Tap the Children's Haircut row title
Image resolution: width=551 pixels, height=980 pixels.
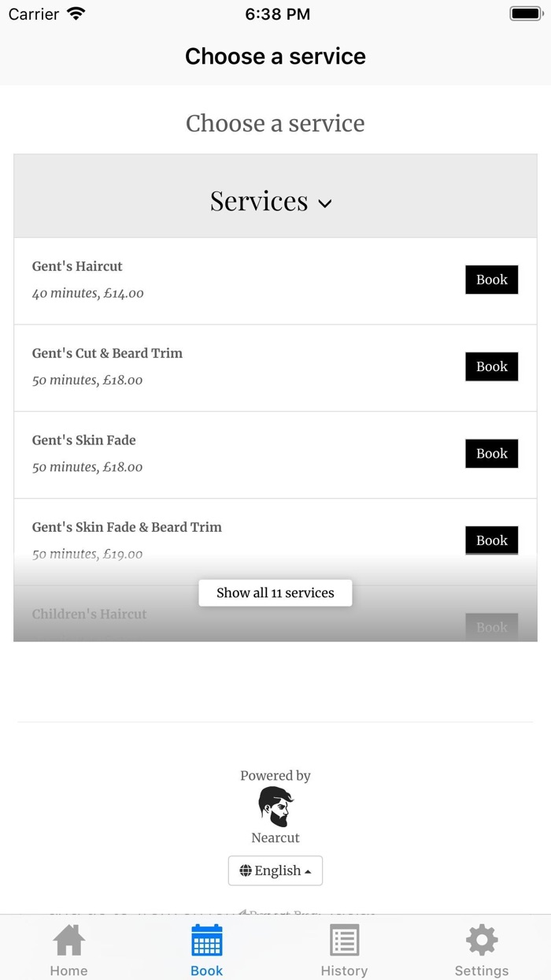[x=90, y=614]
